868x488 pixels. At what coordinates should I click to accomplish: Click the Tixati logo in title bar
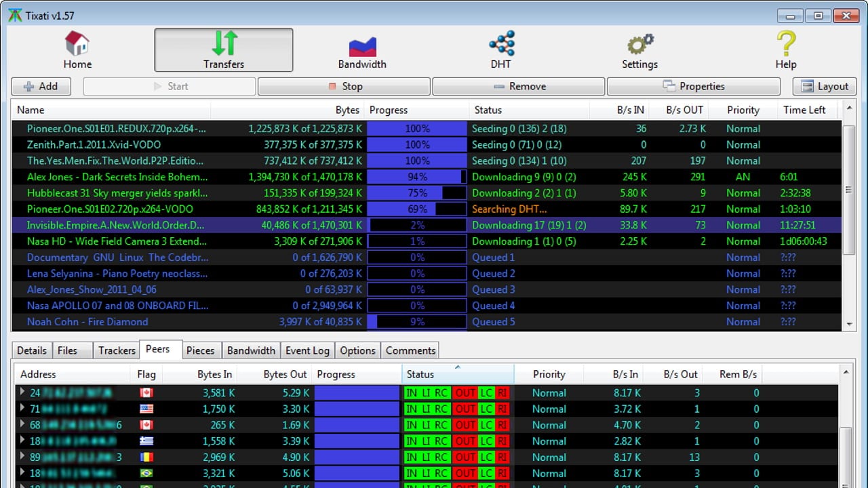point(14,15)
